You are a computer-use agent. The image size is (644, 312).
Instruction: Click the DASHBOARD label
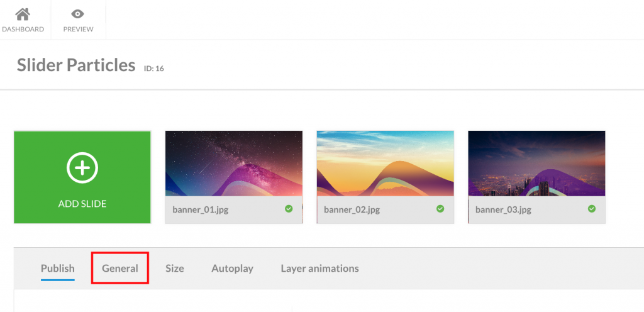(x=23, y=30)
